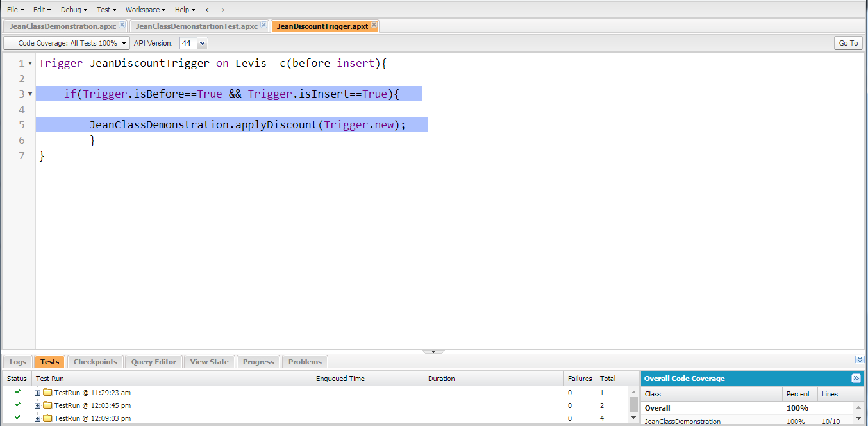868x426 pixels.
Task: Click the forward navigation arrow in the toolbar
Action: tap(222, 10)
